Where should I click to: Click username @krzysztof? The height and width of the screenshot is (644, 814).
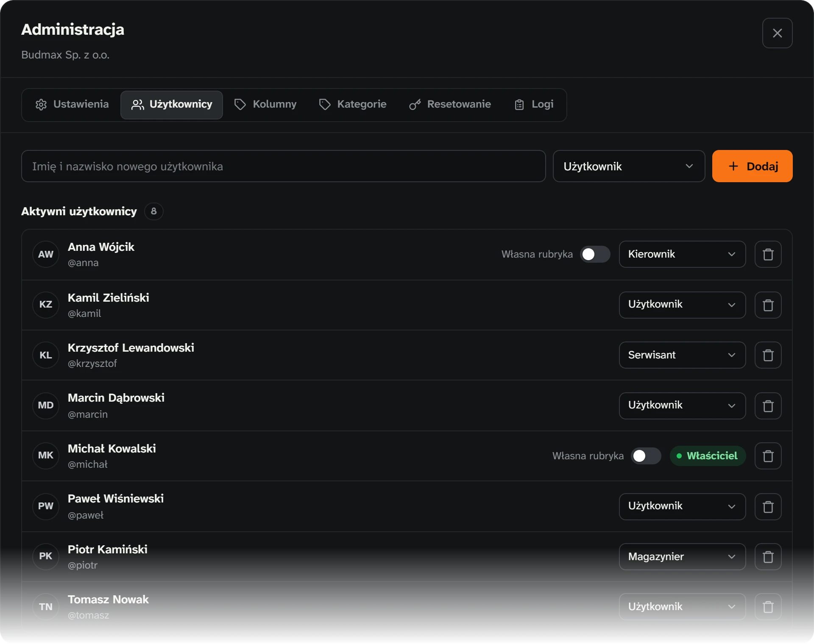click(92, 364)
